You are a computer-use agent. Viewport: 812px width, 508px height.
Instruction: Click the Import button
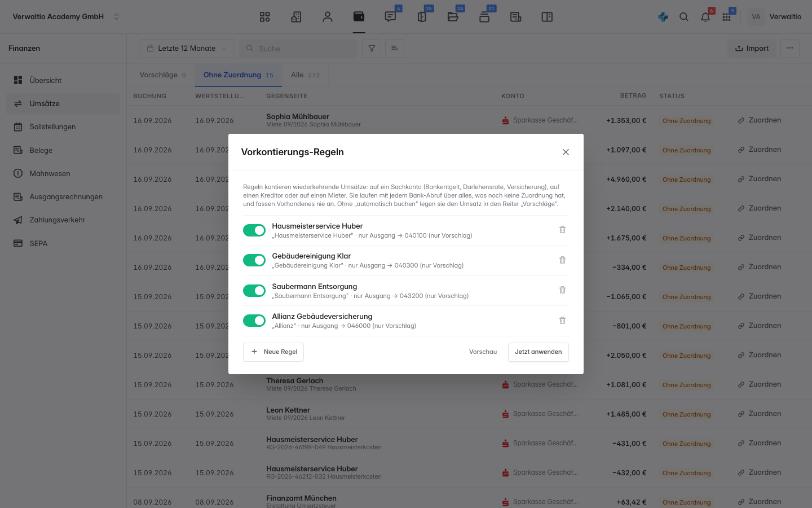pyautogui.click(x=752, y=49)
